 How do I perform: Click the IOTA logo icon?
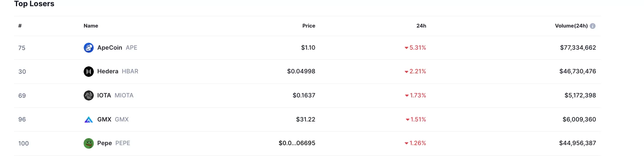click(89, 95)
